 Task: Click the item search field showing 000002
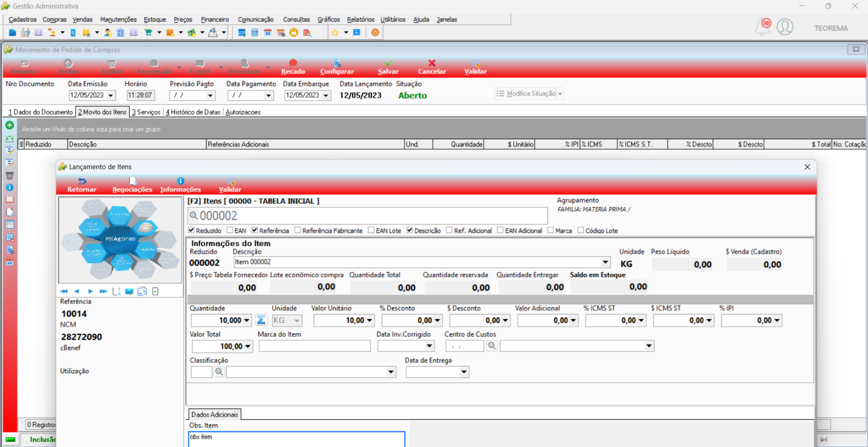coord(367,216)
